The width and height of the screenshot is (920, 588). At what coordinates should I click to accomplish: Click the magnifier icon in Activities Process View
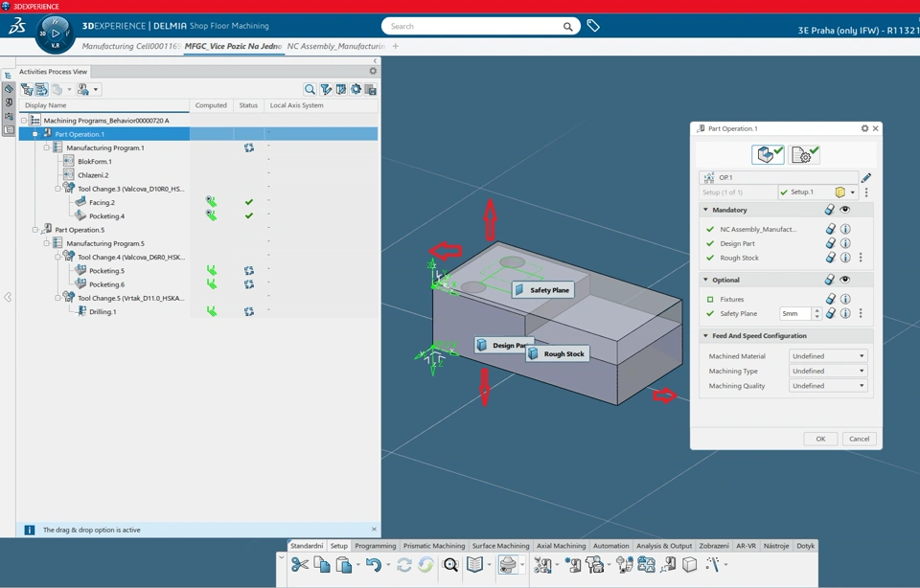point(310,89)
